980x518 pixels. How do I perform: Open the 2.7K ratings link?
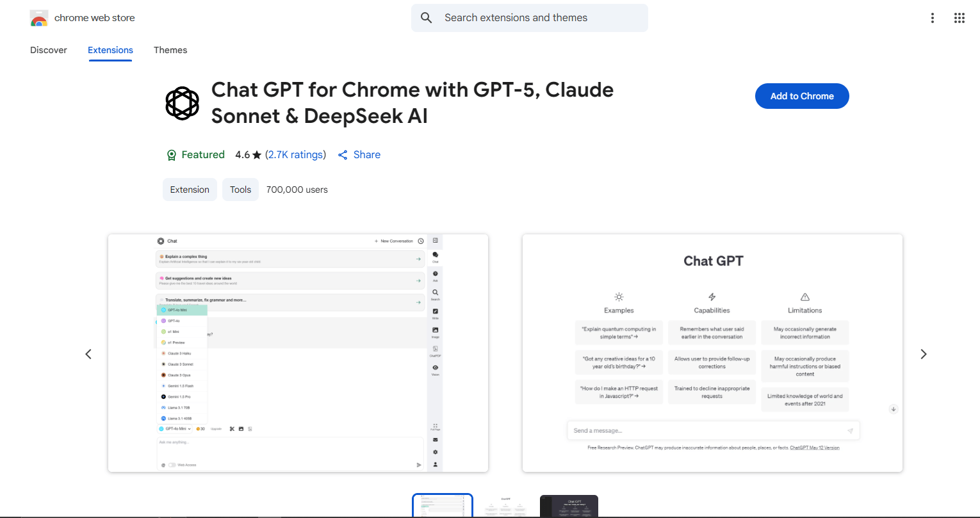(295, 154)
